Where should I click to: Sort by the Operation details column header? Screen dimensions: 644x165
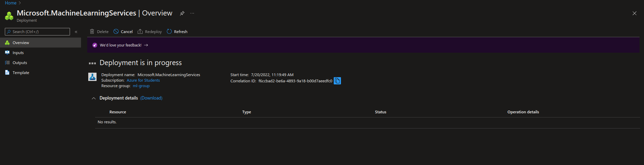click(523, 112)
